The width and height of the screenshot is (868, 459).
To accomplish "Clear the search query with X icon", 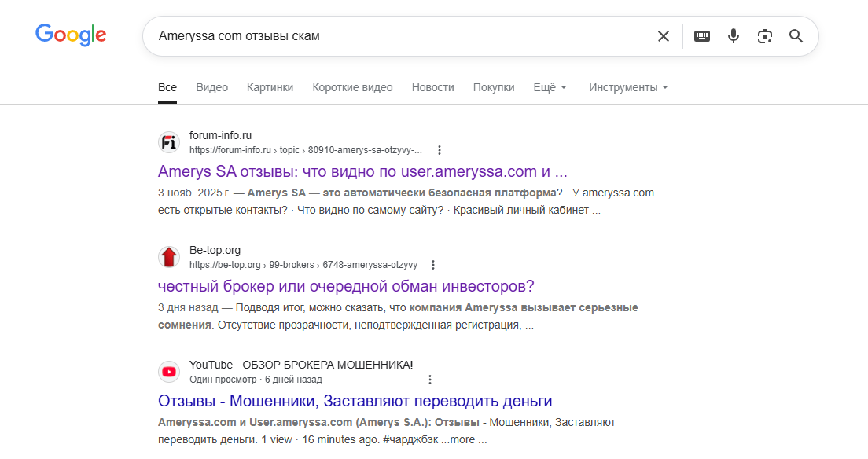I will pos(664,36).
